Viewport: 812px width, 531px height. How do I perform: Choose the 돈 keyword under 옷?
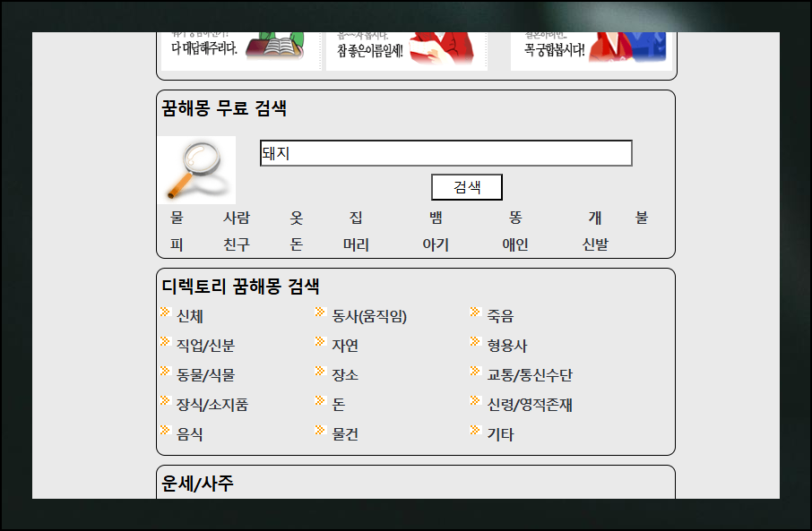tap(297, 244)
